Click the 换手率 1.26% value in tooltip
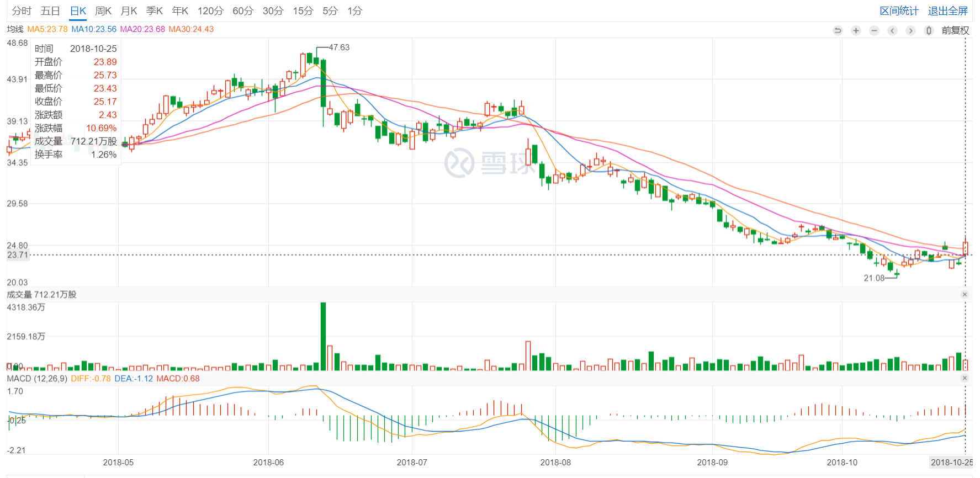980x478 pixels. (x=104, y=155)
